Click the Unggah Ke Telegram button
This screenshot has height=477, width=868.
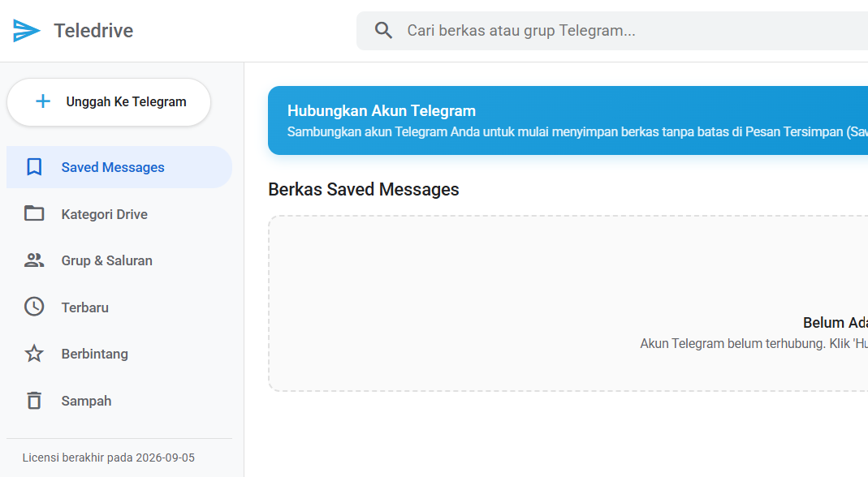coord(109,102)
